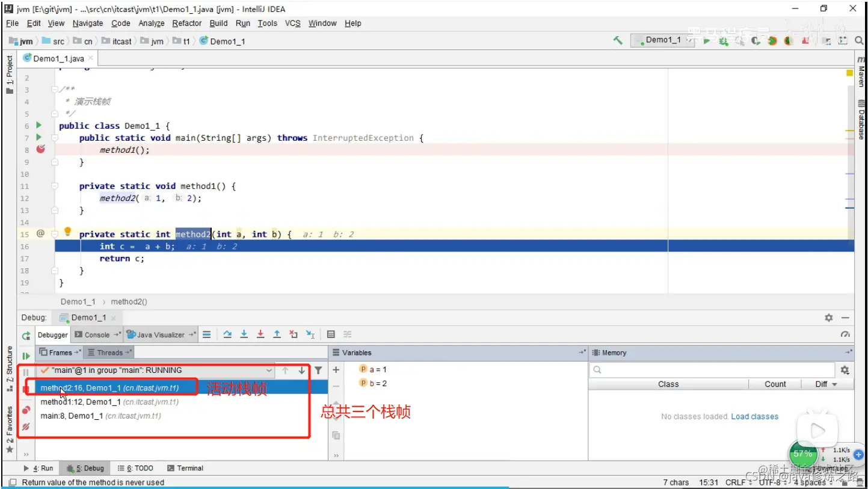
Task: Open the Evaluate Expression calculator icon
Action: (x=331, y=334)
